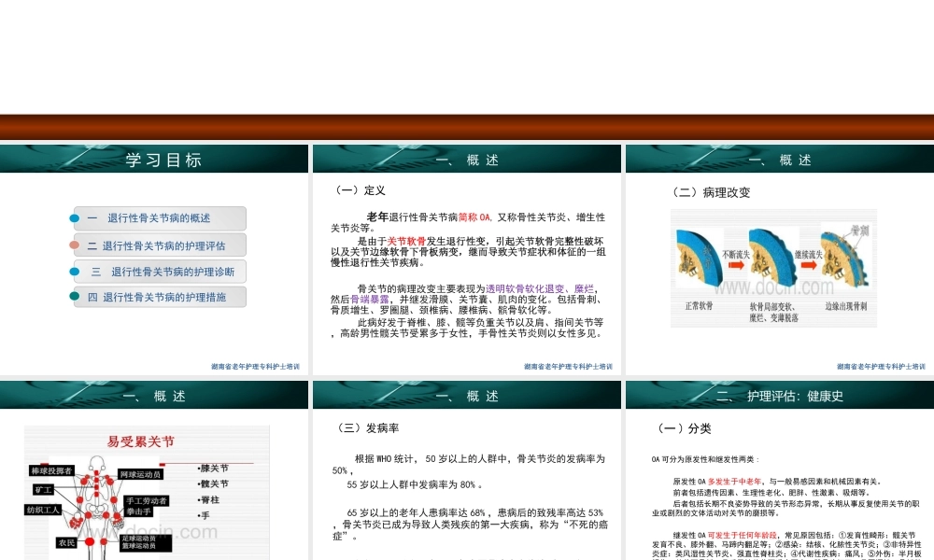Click the purple 骨端暴露 text
The width and height of the screenshot is (934, 560).
369,300
